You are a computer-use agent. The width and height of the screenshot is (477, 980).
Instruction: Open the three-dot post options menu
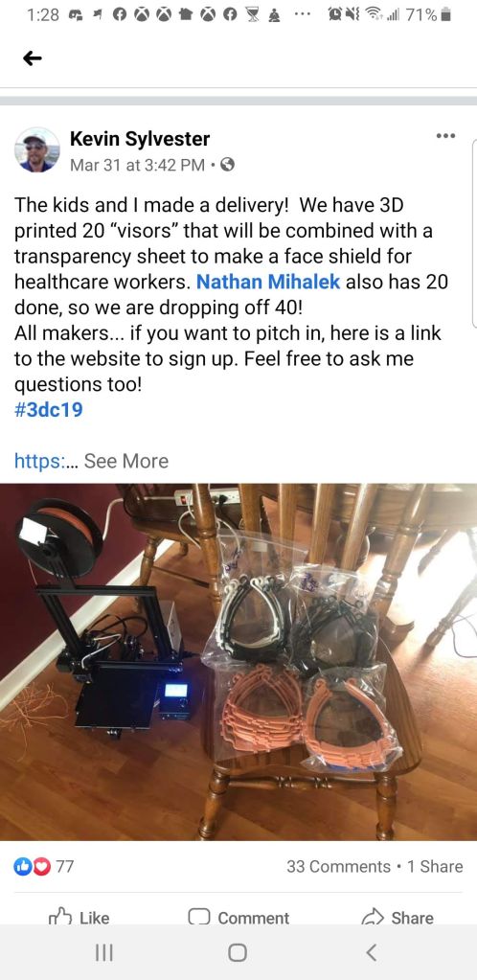pyautogui.click(x=445, y=135)
